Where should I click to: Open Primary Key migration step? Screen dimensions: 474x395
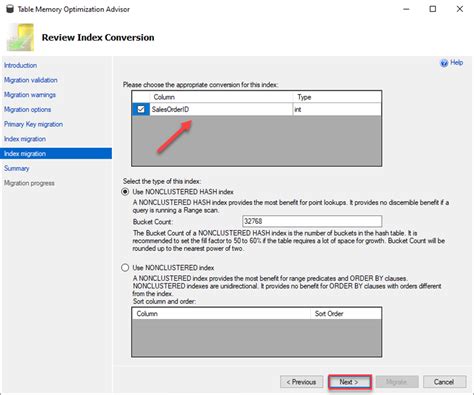click(33, 124)
